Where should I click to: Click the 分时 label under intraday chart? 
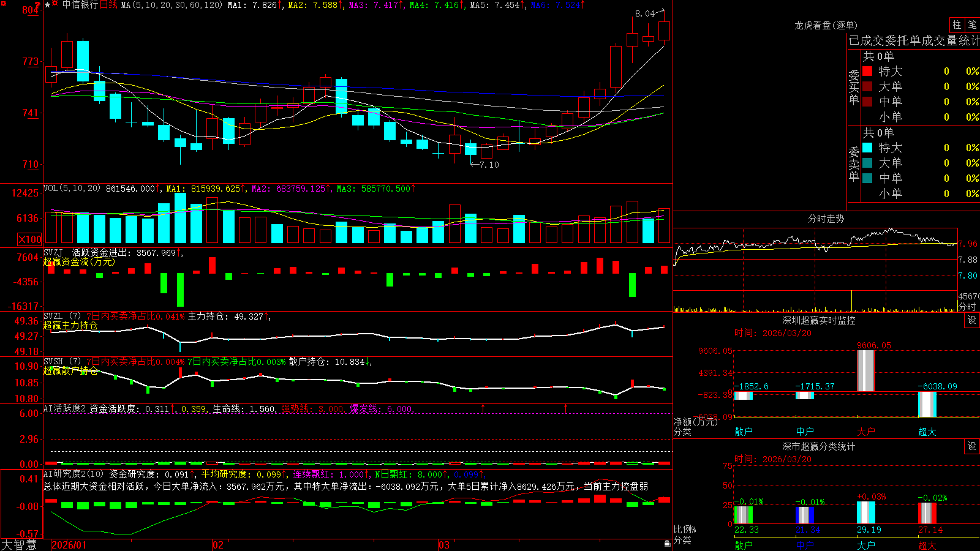(967, 306)
